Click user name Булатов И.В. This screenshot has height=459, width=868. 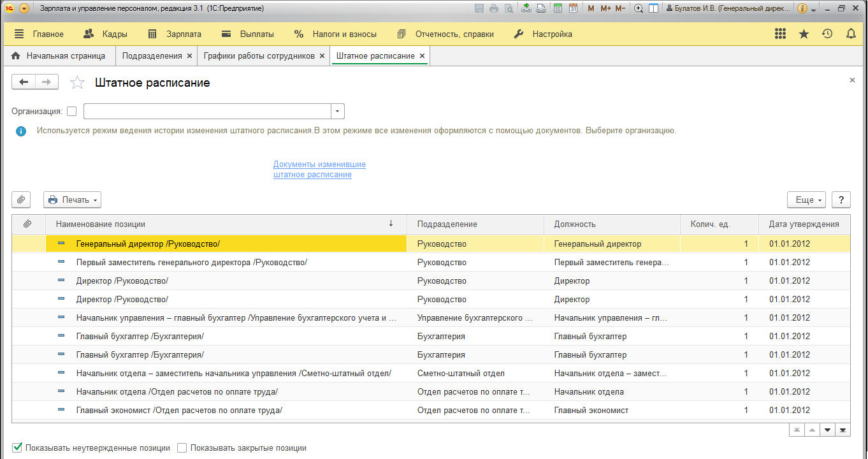tap(728, 8)
